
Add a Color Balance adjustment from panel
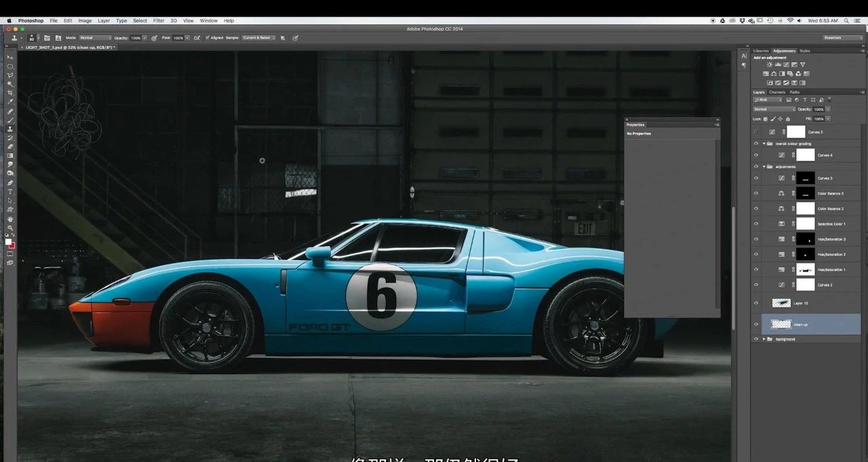coord(774,74)
